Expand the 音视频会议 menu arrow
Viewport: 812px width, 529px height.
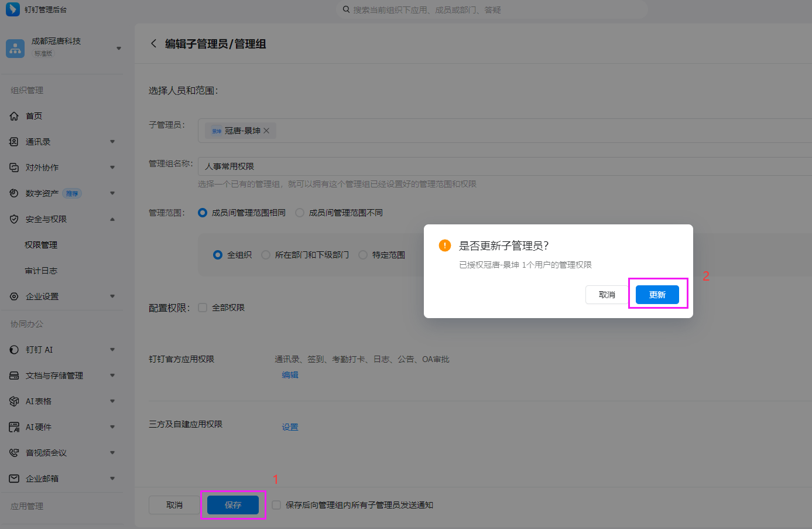112,453
